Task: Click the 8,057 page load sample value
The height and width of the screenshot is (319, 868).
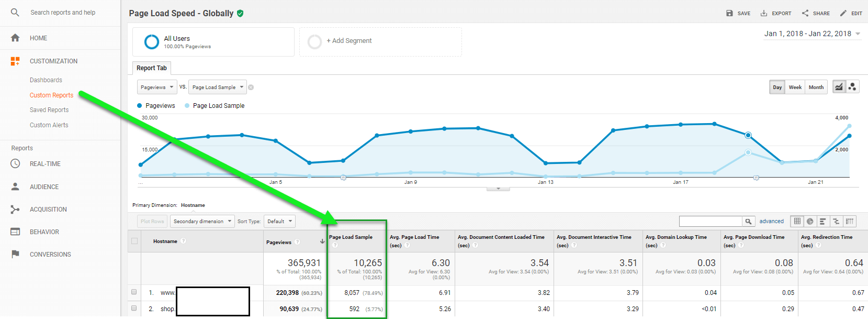Action: tap(352, 293)
